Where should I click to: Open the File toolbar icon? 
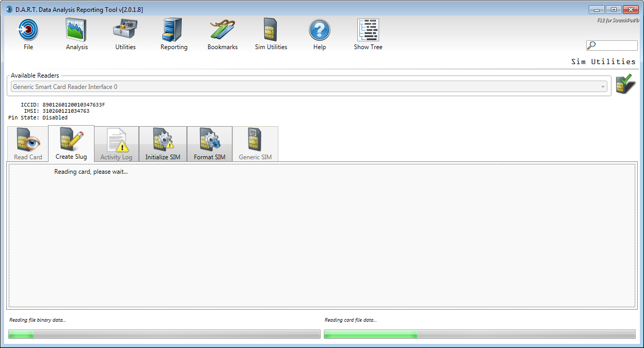click(x=28, y=30)
